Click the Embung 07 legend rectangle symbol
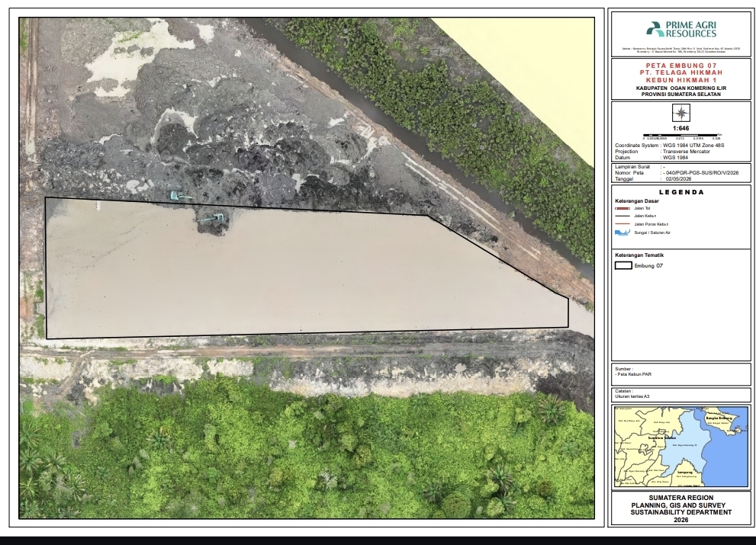Screen dimensions: 756x545 pyautogui.click(x=623, y=265)
